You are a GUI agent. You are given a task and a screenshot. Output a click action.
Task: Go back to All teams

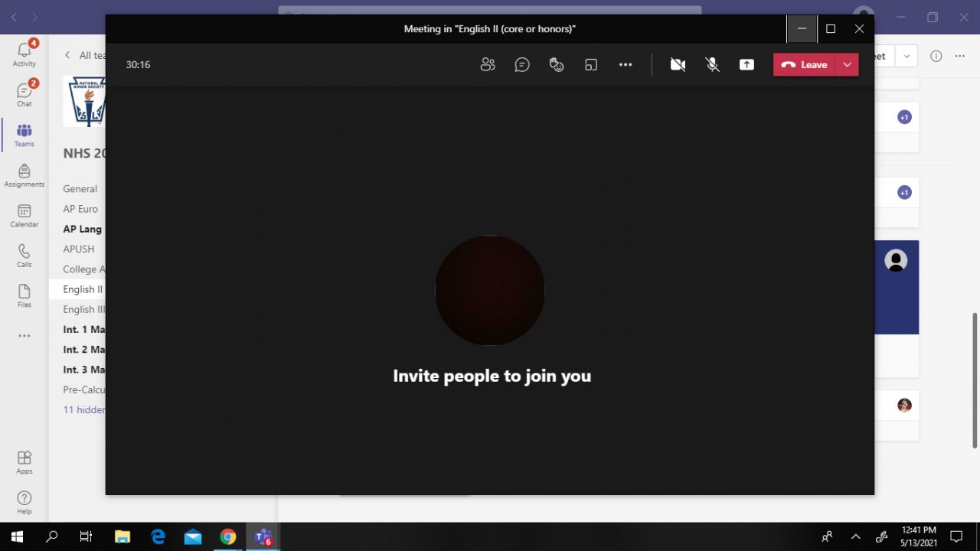(84, 55)
